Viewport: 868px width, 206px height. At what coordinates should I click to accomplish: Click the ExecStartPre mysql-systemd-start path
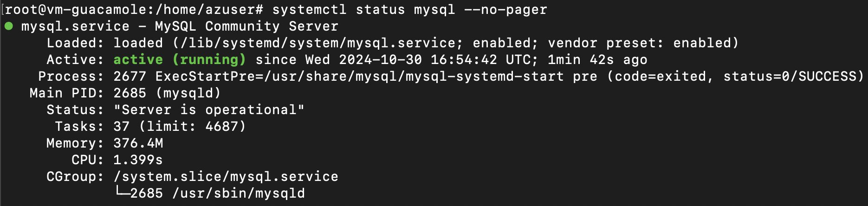click(413, 77)
